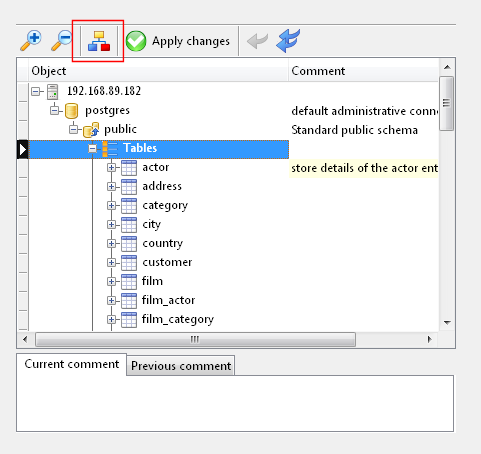Expand the actor table node
The width and height of the screenshot is (481, 454).
pos(111,167)
